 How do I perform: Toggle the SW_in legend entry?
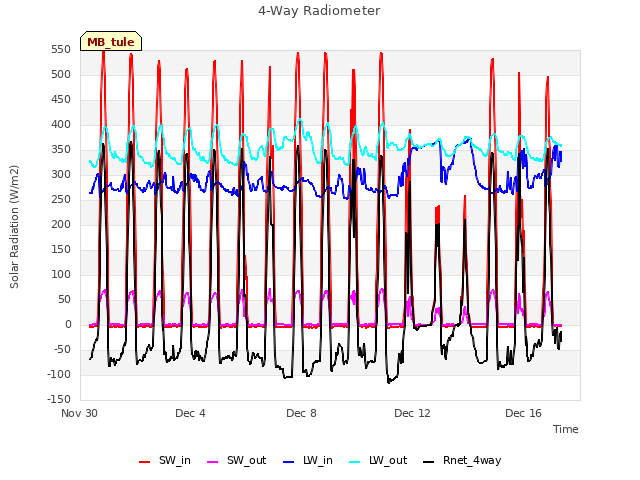coord(165,461)
